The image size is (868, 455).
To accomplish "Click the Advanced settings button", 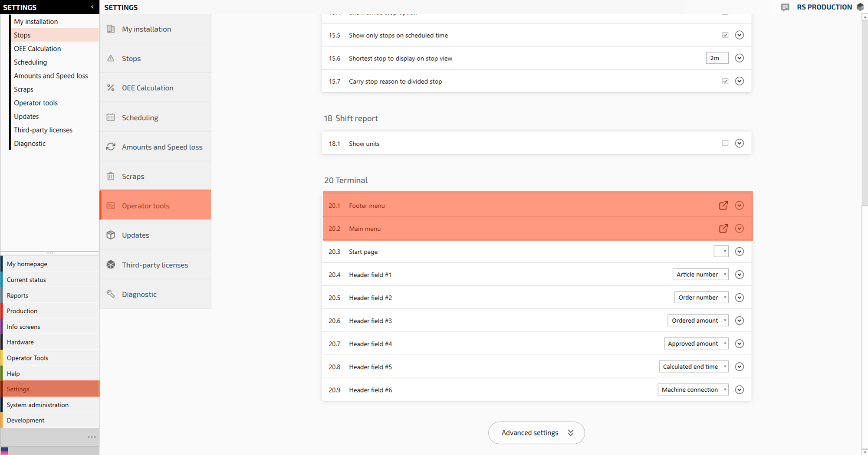I will tap(536, 432).
